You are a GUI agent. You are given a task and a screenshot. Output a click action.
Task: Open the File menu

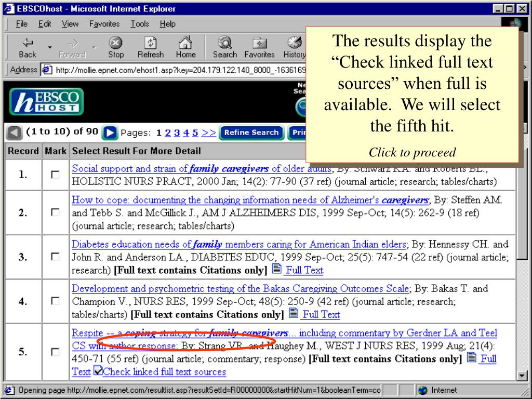tap(21, 24)
